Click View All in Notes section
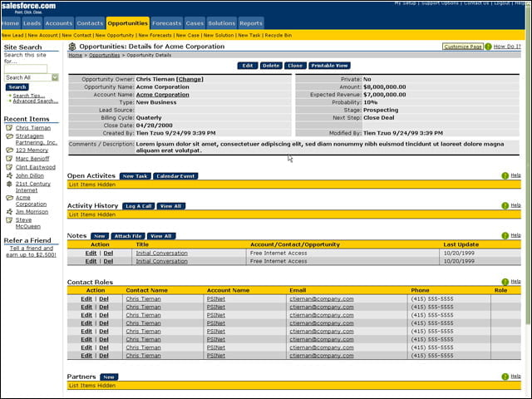The image size is (532, 399). pyautogui.click(x=161, y=236)
